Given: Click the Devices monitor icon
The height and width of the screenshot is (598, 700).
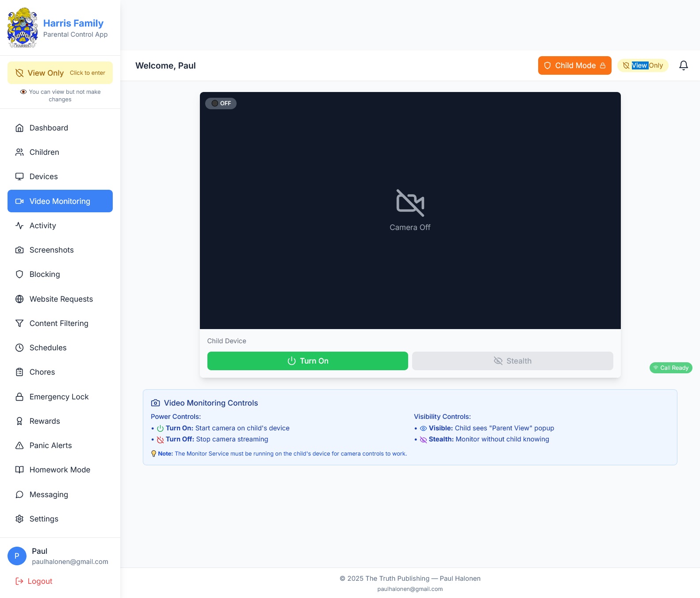Looking at the screenshot, I should click(19, 176).
